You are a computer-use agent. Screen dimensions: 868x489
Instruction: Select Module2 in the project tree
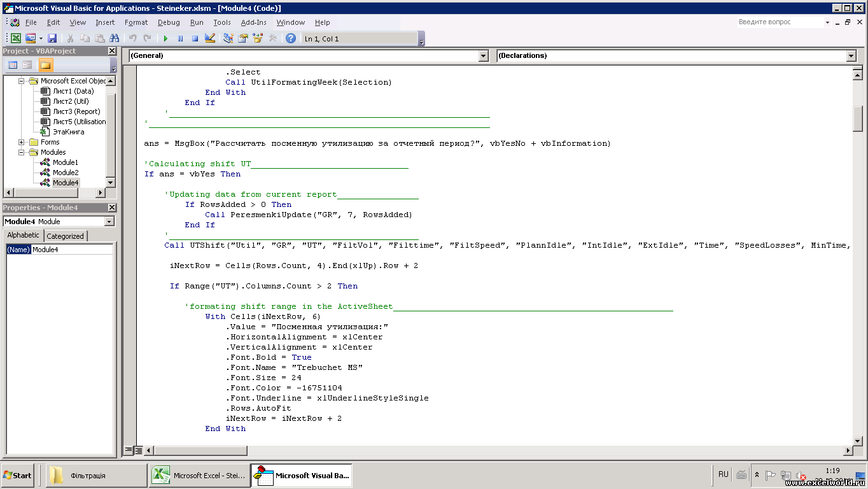(65, 173)
